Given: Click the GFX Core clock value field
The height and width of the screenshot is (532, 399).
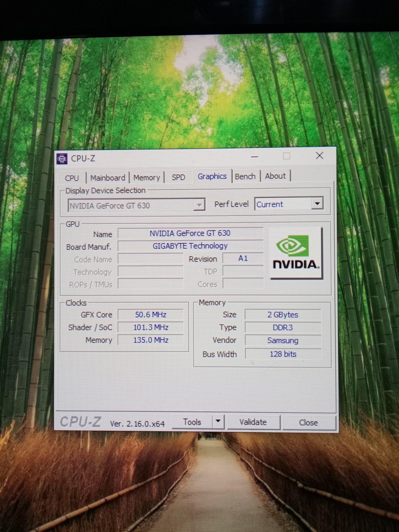Looking at the screenshot, I should pyautogui.click(x=150, y=315).
